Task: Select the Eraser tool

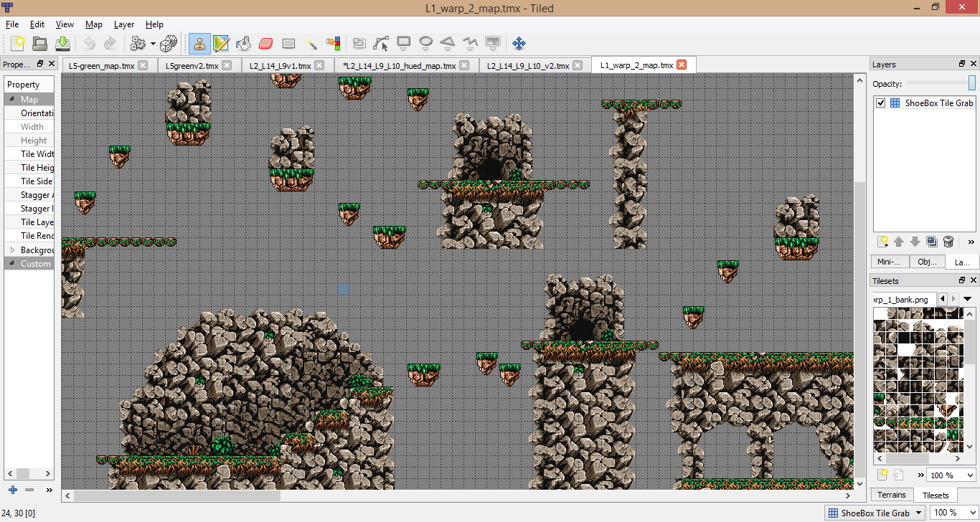Action: [266, 44]
